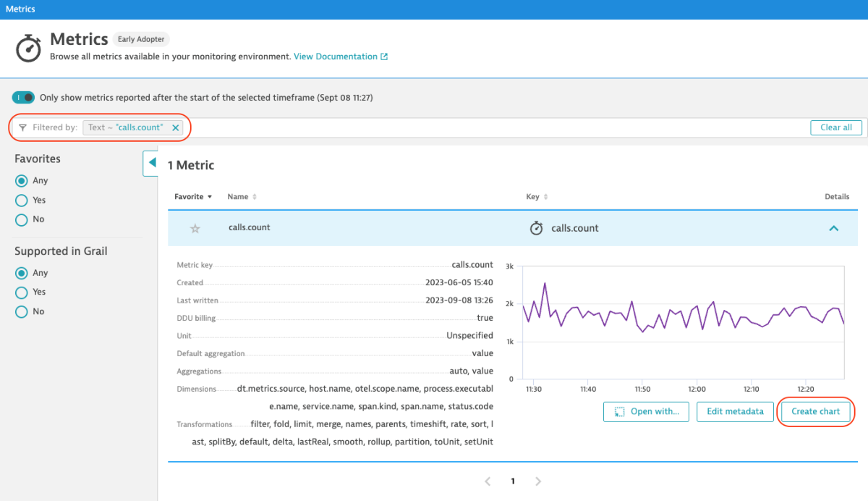Image resolution: width=868 pixels, height=501 pixels.
Task: Remove the calls.count filter via its X icon
Action: coord(176,127)
